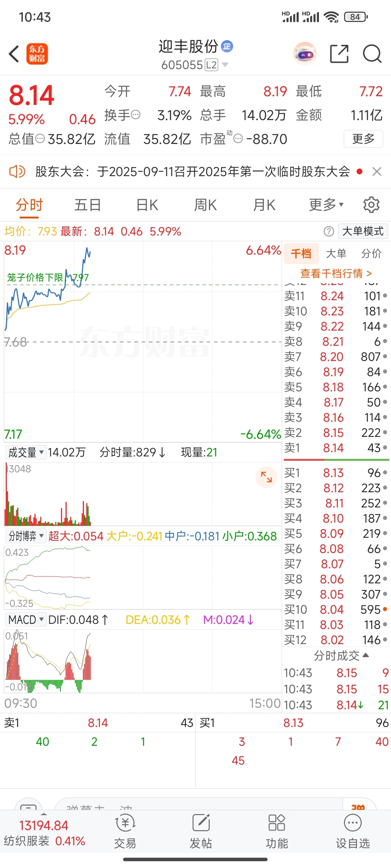391x868 pixels.
Task: Tap the expand chart fullscreen icon
Action: (266, 477)
